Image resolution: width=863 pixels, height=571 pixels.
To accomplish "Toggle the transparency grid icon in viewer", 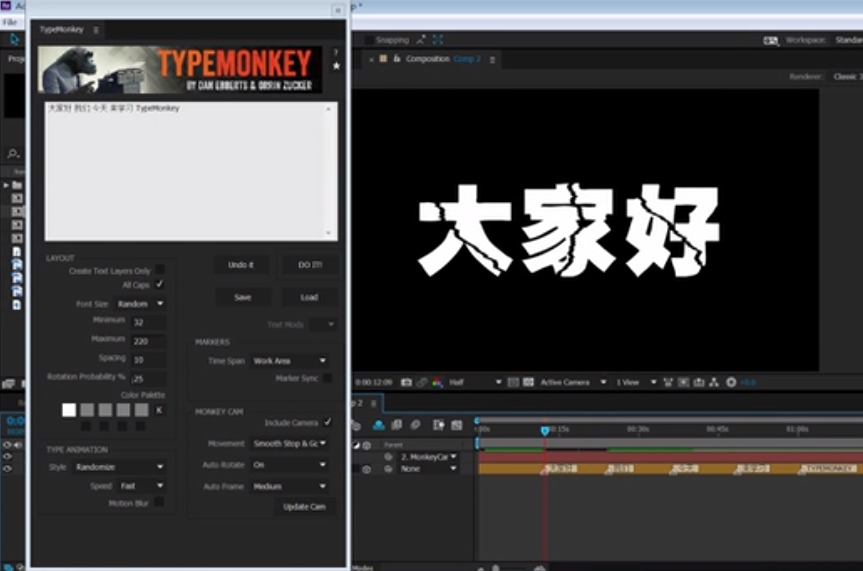I will coord(528,382).
